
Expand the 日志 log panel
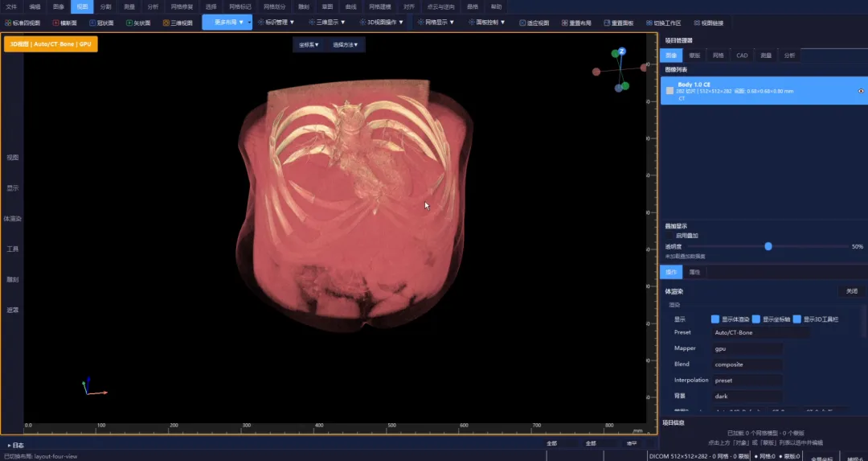point(15,445)
